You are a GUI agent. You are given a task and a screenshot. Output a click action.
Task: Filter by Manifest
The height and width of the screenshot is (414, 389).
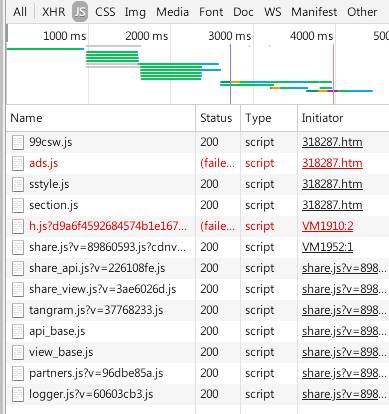click(x=314, y=12)
